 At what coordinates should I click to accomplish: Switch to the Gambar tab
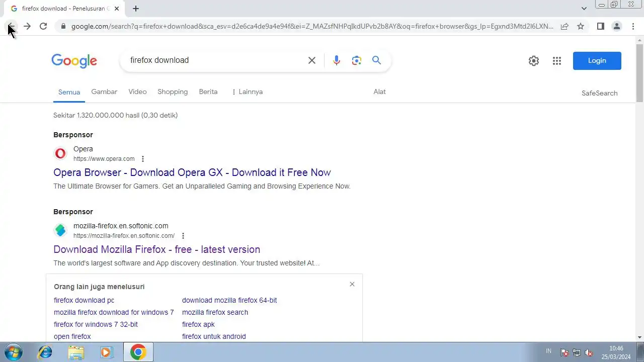point(104,92)
